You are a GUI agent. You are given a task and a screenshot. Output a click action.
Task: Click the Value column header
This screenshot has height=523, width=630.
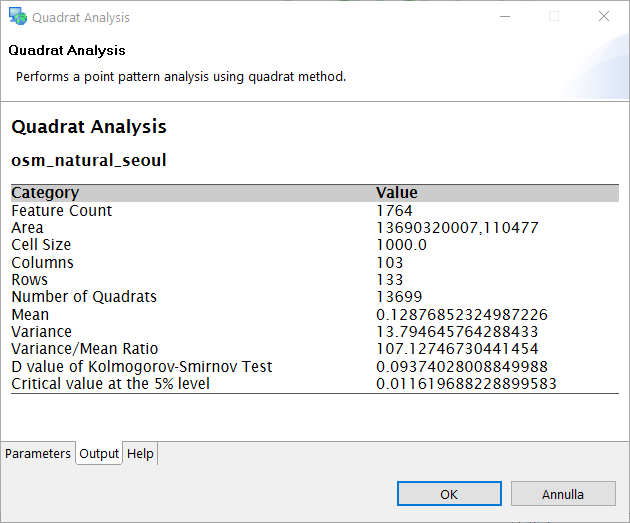point(397,193)
